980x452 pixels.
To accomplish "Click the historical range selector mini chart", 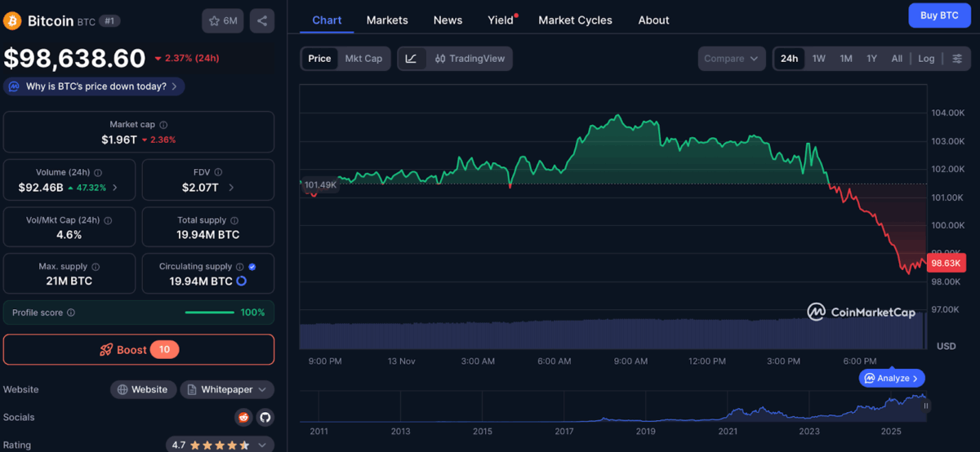I will [612, 405].
